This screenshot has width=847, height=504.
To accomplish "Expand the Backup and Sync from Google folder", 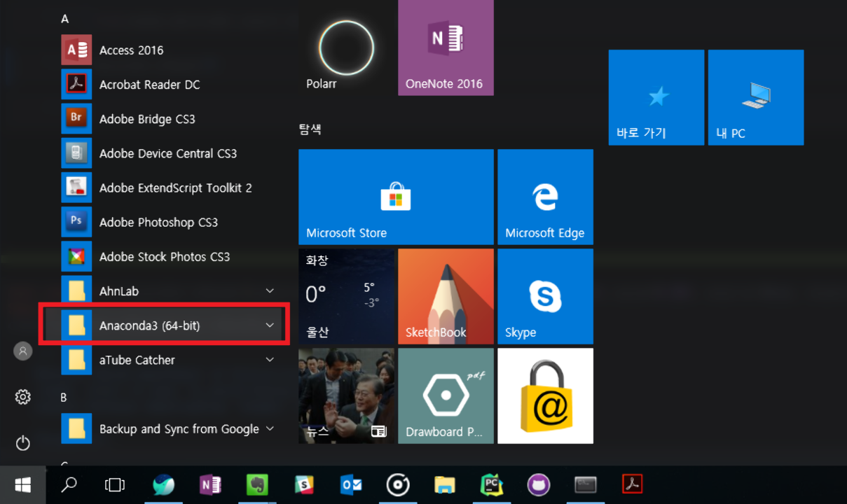I will click(172, 429).
